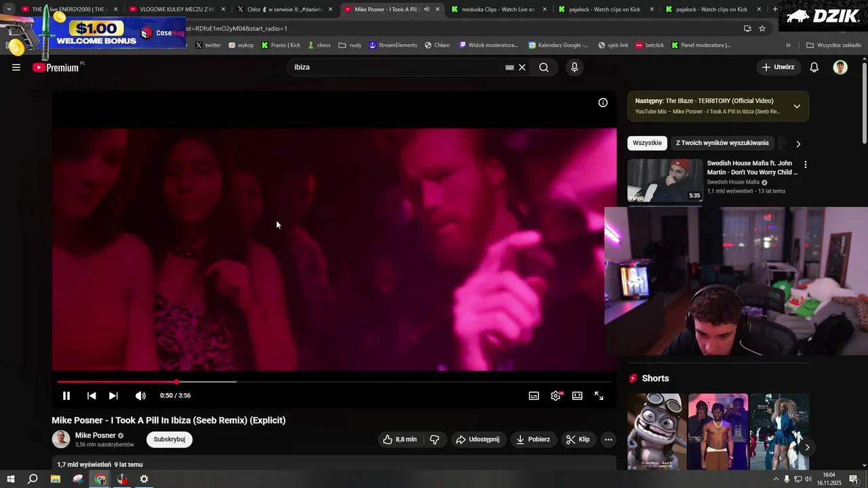
Task: Switch to the 'Chlor' X browser tab
Action: pyautogui.click(x=283, y=9)
